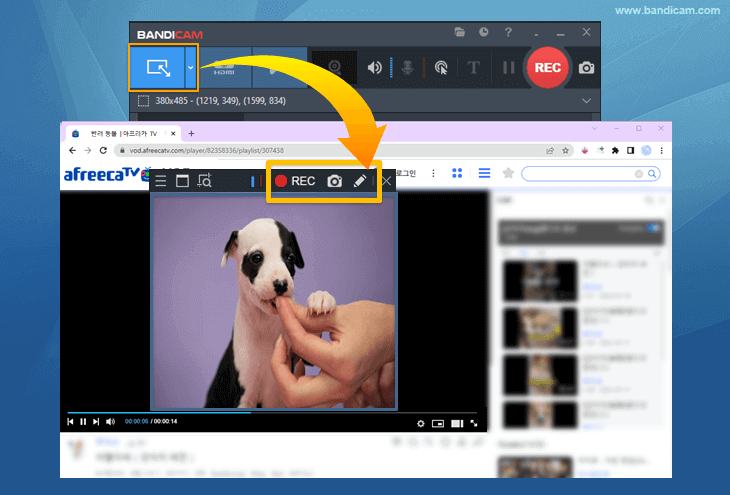Toggle the speaker sound recording icon
730x495 pixels.
coord(374,68)
